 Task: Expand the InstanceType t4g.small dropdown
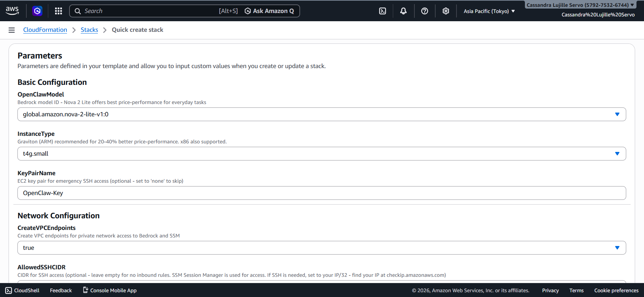pos(322,154)
